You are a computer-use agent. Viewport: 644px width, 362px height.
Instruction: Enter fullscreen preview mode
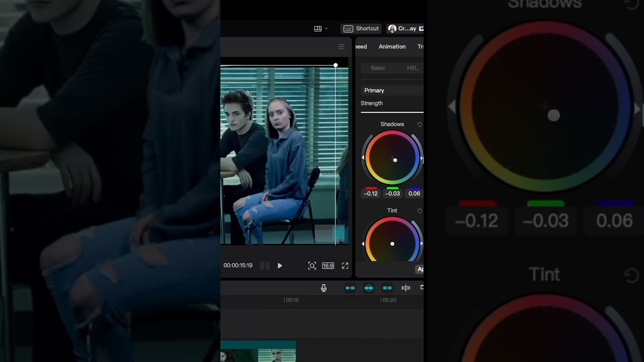(x=345, y=265)
